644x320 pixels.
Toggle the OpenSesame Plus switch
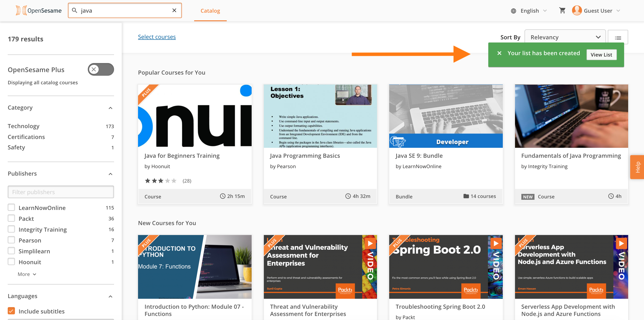pyautogui.click(x=101, y=69)
